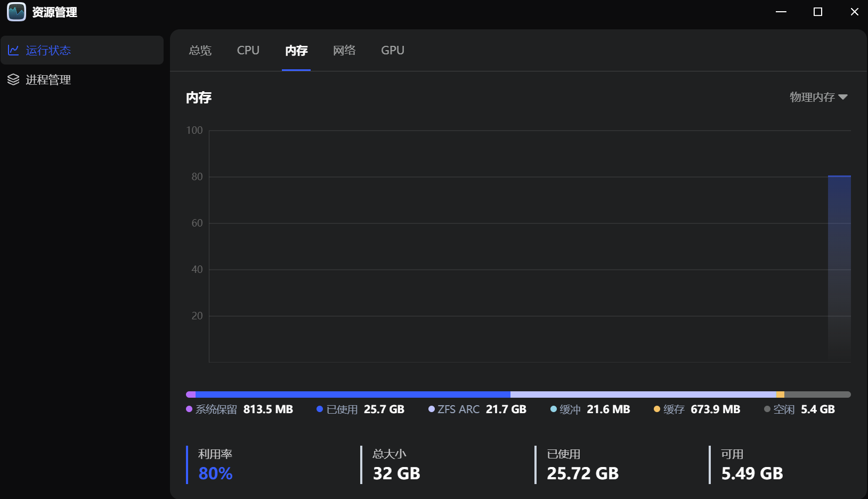Image resolution: width=868 pixels, height=499 pixels.
Task: Click the 5.49 GB available value
Action: pos(752,473)
